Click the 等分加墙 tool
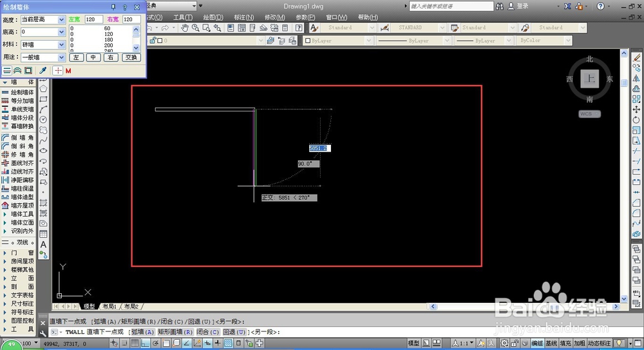The height and width of the screenshot is (350, 644). click(18, 101)
